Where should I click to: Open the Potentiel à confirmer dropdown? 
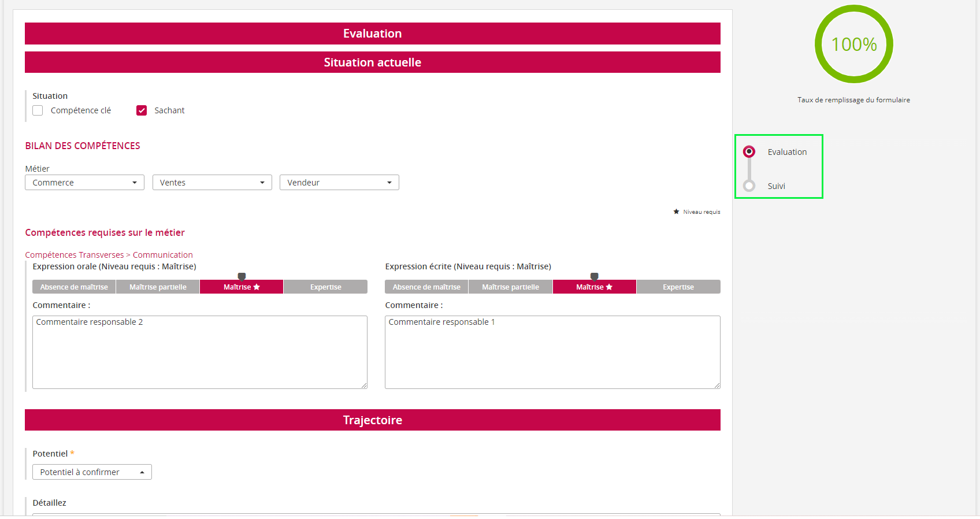pos(92,472)
